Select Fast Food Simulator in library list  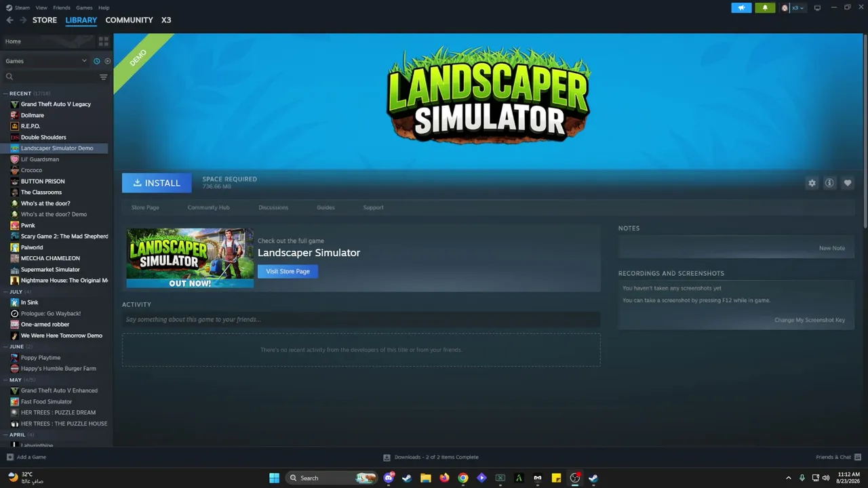pyautogui.click(x=46, y=402)
